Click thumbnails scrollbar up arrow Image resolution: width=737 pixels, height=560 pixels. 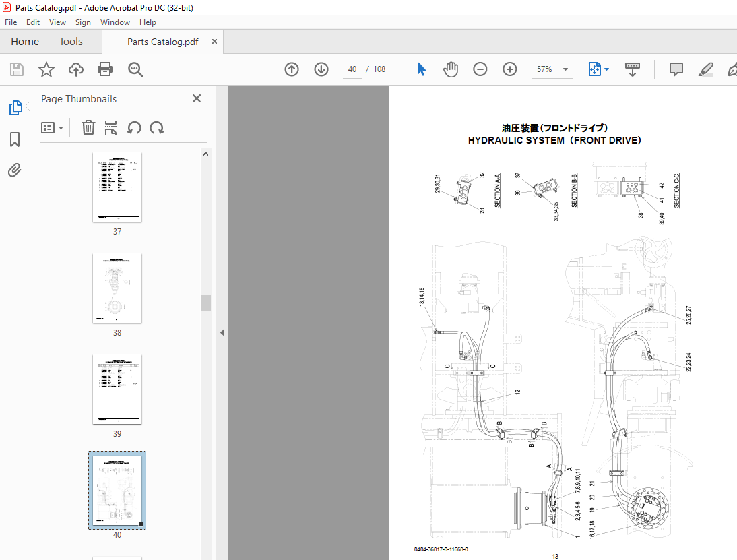click(205, 154)
